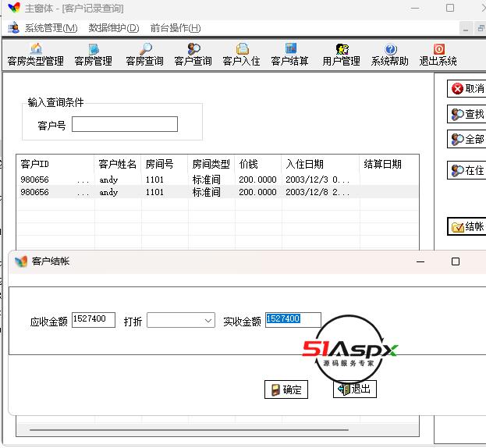Click 房间号 column header
The height and width of the screenshot is (448, 486).
[165, 164]
